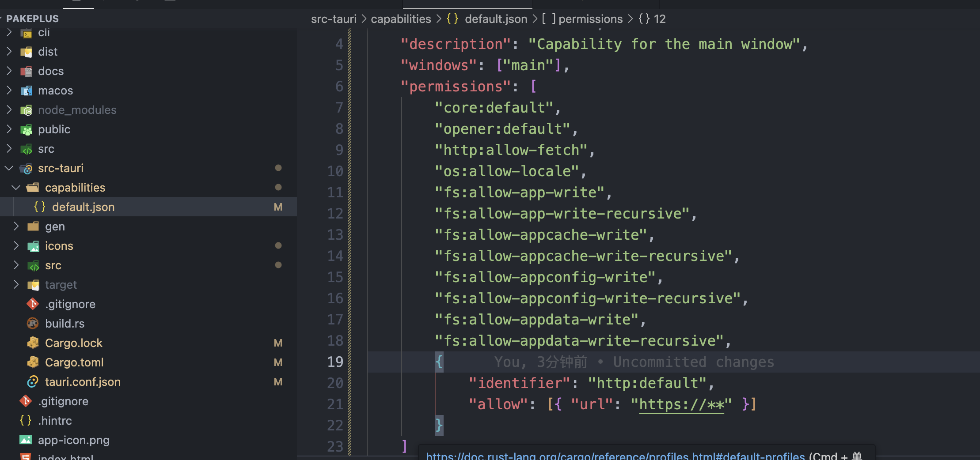980x460 pixels.
Task: Click the tauri.conf.json Tauri icon
Action: (32, 381)
